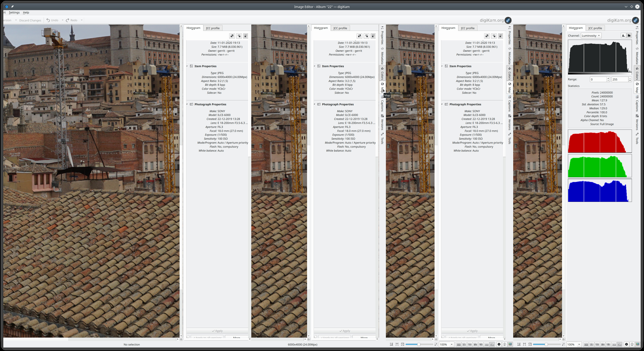
Task: Click the rightmost zoom slider in status bar
Action: click(546, 344)
